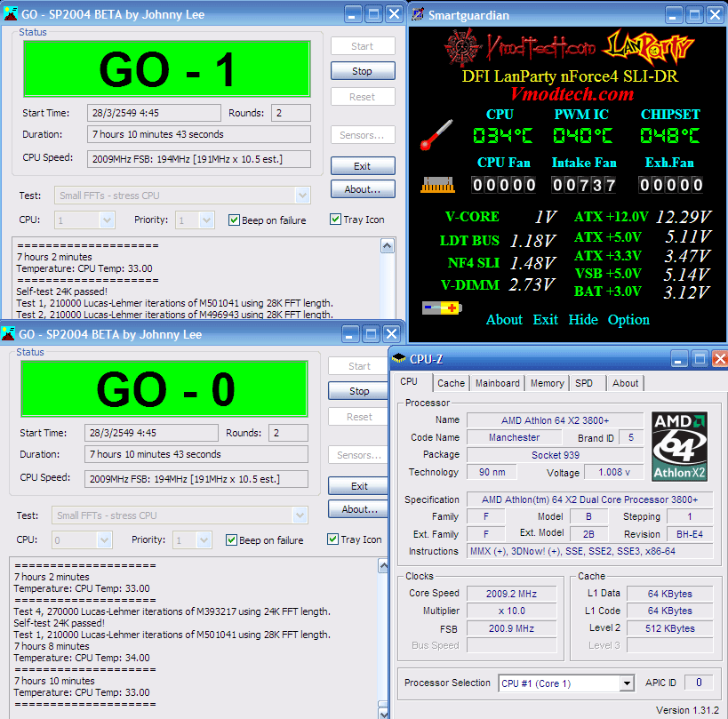
Task: Click the CPU-Z title bar chip icon
Action: pyautogui.click(x=399, y=358)
